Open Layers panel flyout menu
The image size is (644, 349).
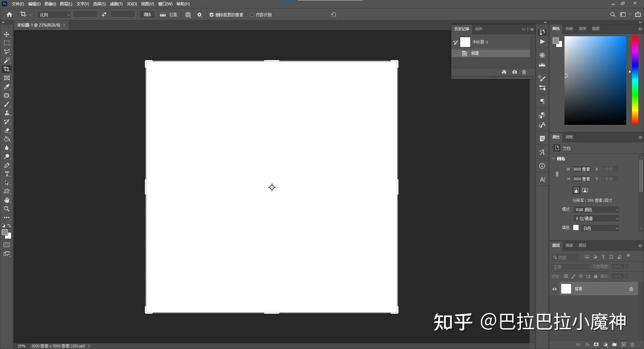coord(640,246)
